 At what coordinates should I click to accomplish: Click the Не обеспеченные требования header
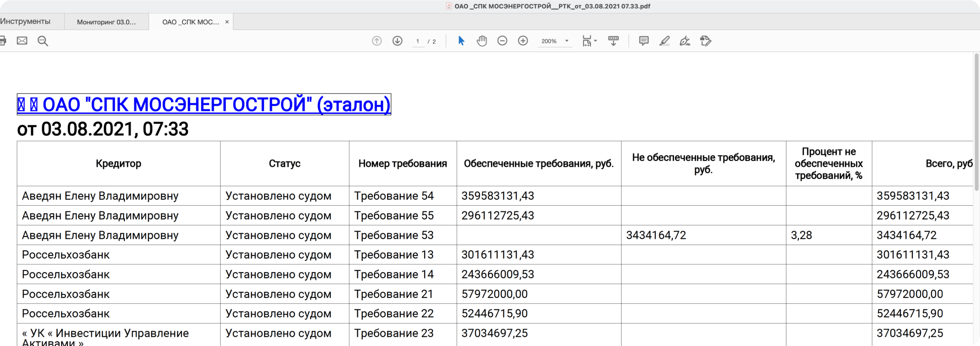pos(703,163)
